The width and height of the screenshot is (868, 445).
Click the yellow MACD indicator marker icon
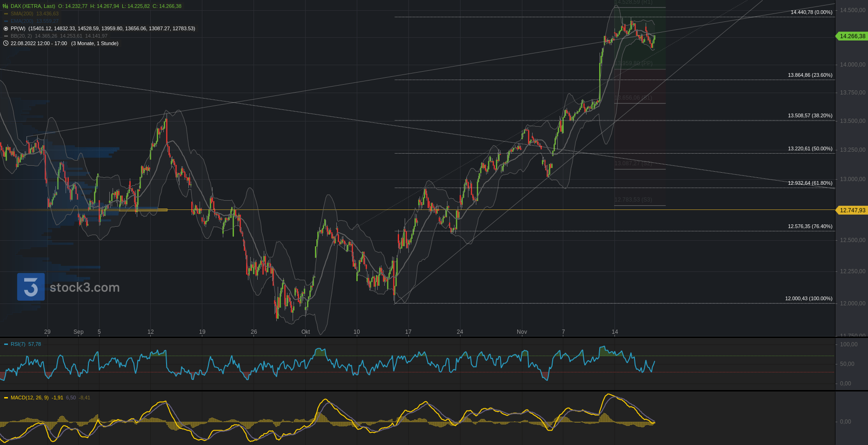[6, 398]
